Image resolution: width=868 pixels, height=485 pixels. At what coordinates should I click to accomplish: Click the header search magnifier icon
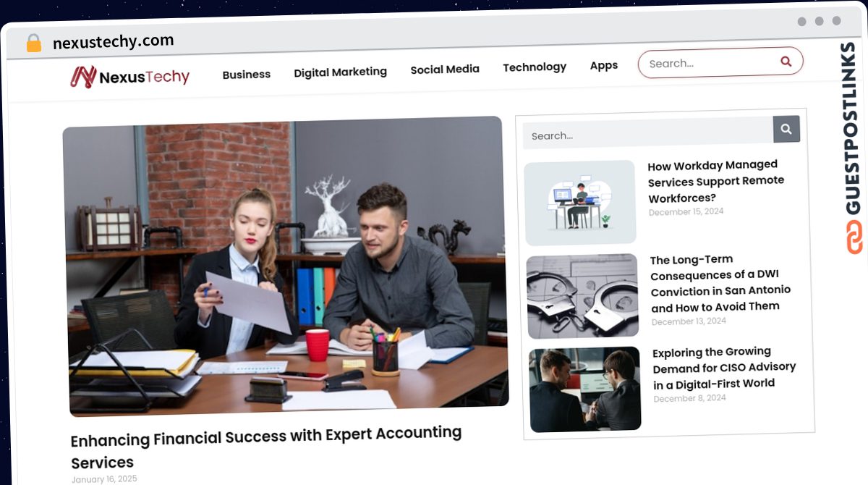[786, 62]
